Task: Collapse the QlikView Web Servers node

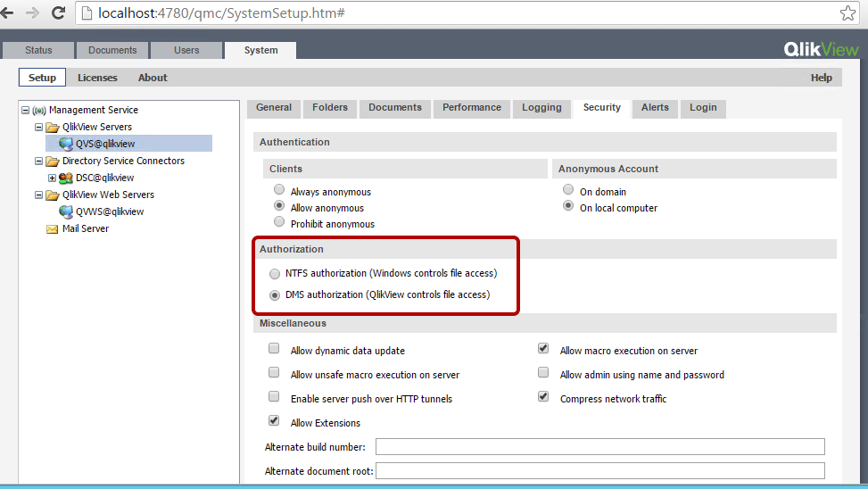Action: coord(38,195)
